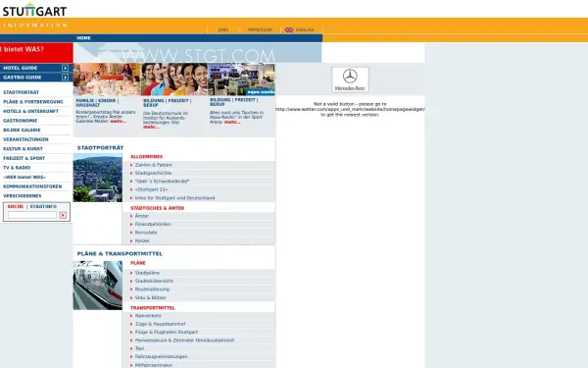Click into the sidebar search text field
The width and height of the screenshot is (588, 368).
32,215
